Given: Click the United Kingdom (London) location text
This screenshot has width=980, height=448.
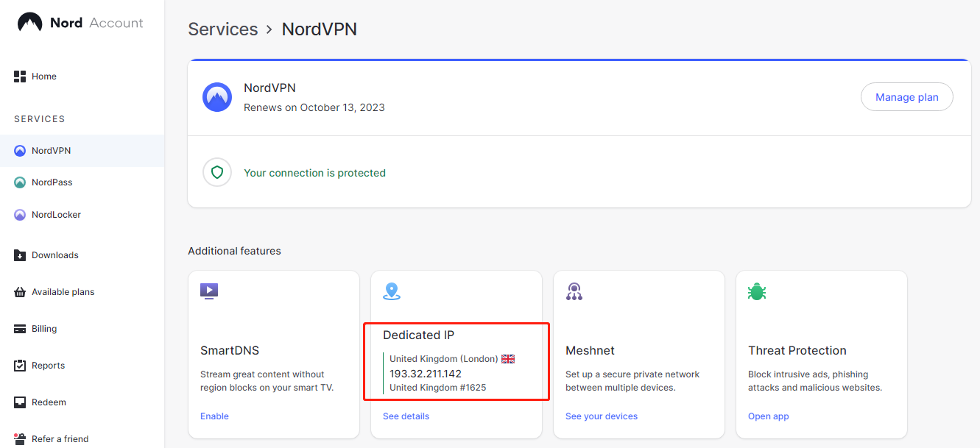Looking at the screenshot, I should 444,359.
